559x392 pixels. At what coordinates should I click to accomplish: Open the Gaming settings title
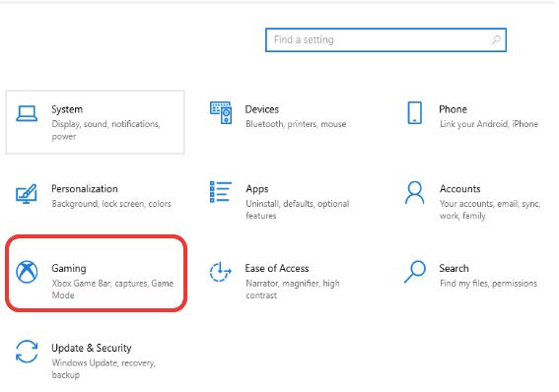click(x=69, y=269)
